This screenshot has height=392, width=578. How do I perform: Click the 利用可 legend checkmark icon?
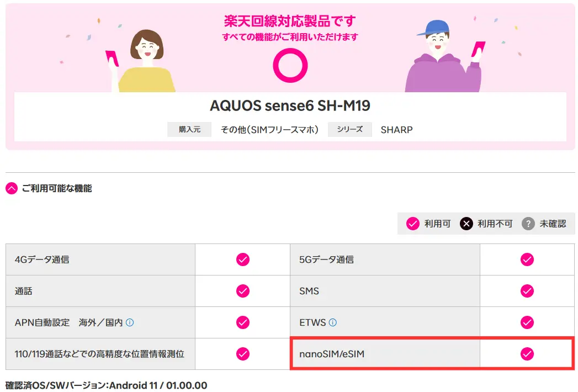click(412, 224)
